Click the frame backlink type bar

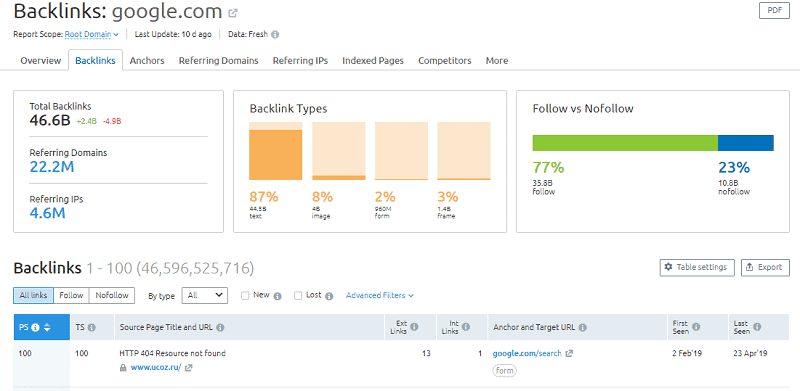(x=464, y=151)
